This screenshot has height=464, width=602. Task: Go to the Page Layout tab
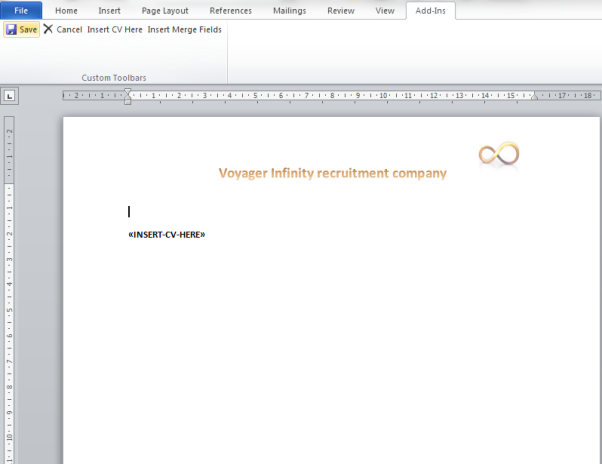165,10
